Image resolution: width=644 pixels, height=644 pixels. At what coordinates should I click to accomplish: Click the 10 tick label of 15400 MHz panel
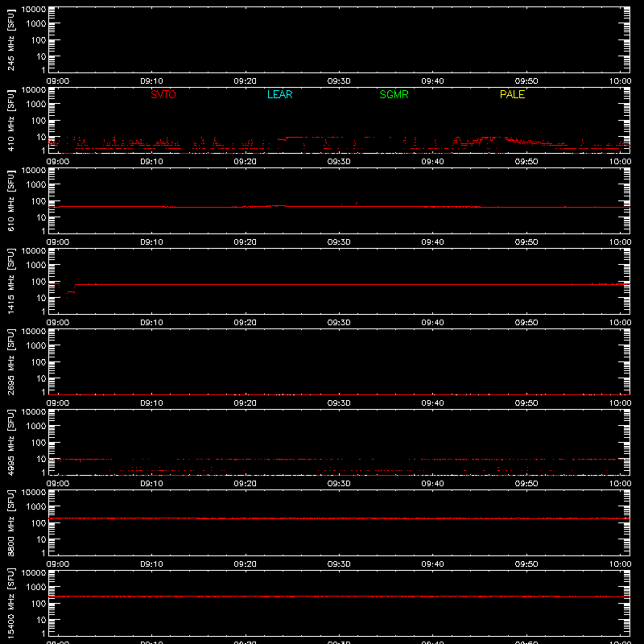[41, 620]
